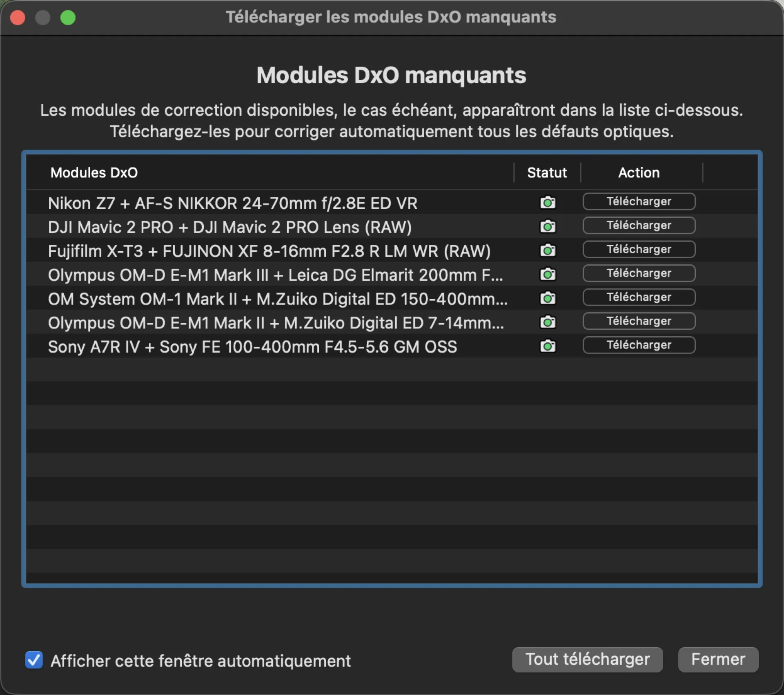Select row Fujifilm X-T3 + FUJINON XF 8-16mm

click(392, 250)
